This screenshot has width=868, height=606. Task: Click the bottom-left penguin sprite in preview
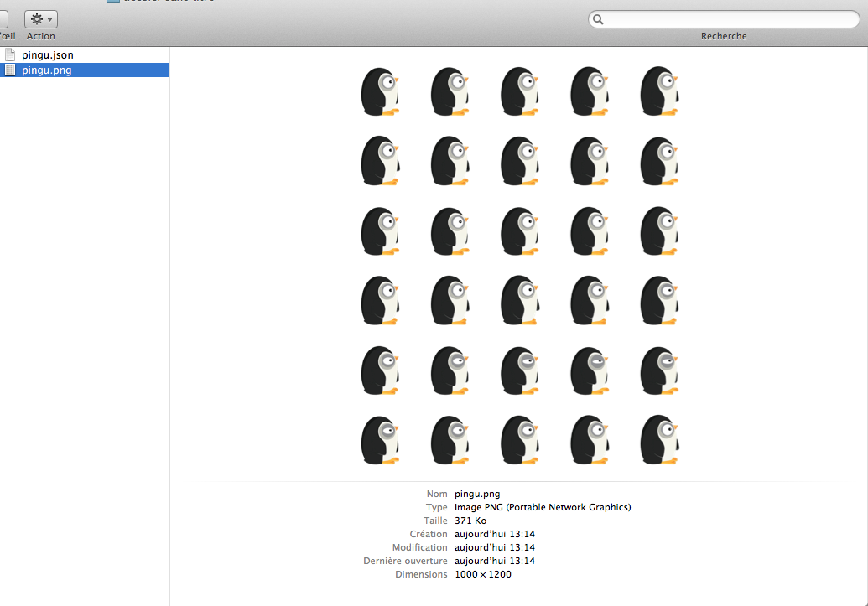pos(380,439)
